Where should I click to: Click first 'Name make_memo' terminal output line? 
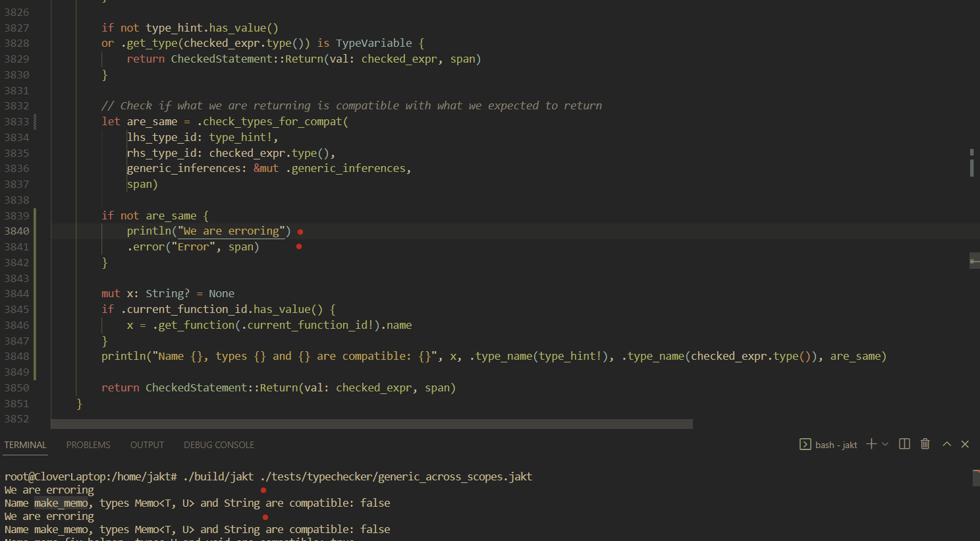(x=198, y=503)
